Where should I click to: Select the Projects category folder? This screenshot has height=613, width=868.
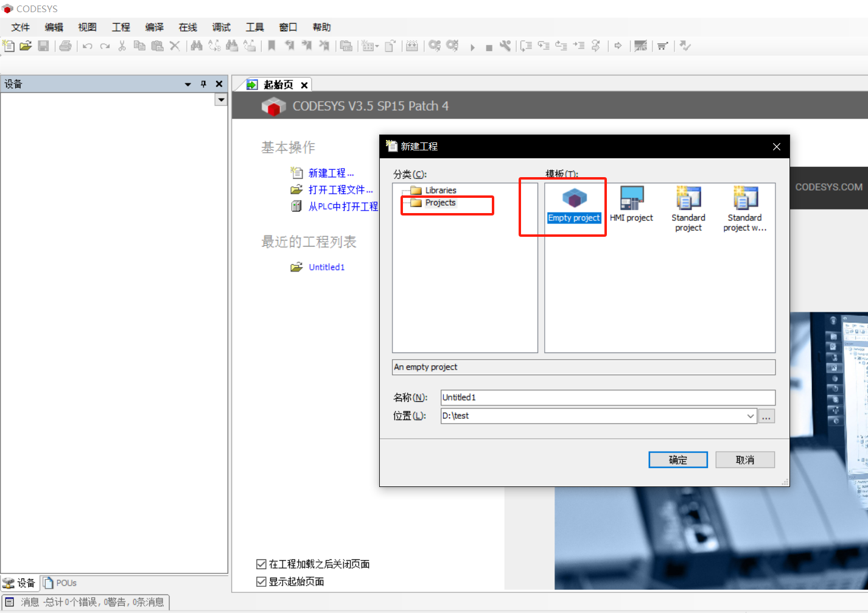pos(440,203)
